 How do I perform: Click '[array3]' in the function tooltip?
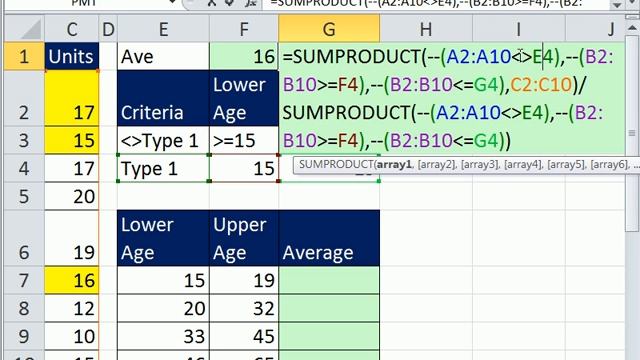479,164
